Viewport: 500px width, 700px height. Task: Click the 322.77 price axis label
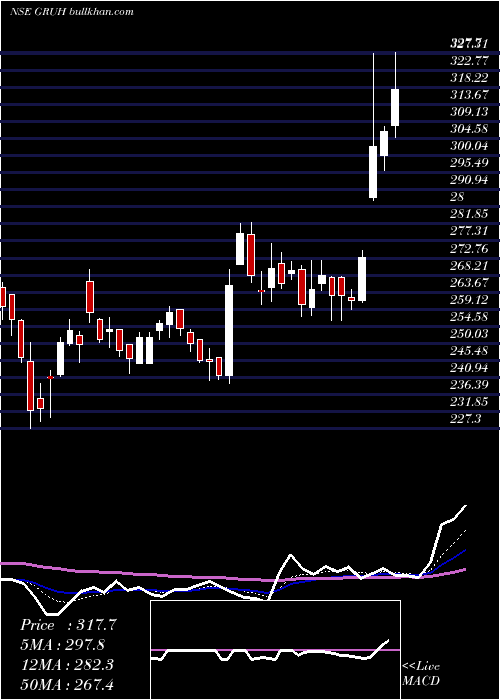tap(469, 61)
